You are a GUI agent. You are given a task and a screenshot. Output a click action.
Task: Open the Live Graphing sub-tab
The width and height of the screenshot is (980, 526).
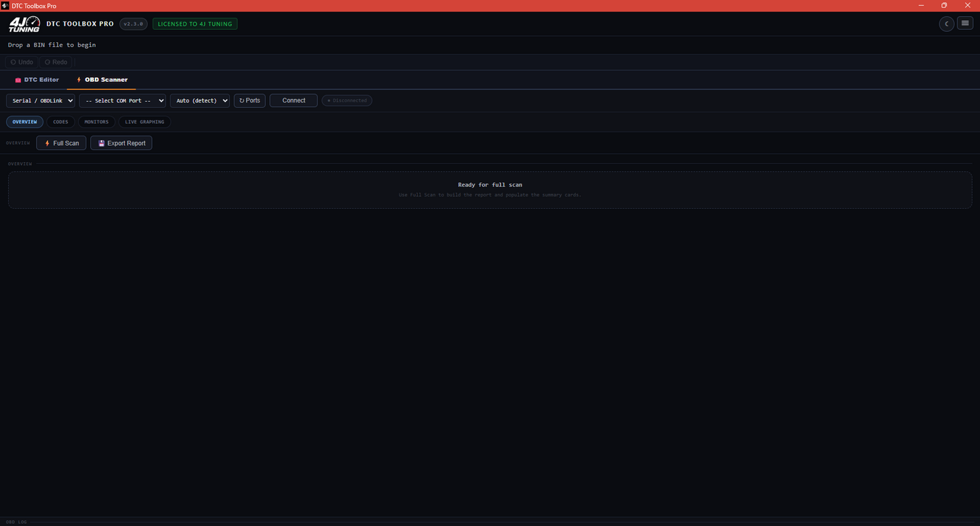click(144, 122)
